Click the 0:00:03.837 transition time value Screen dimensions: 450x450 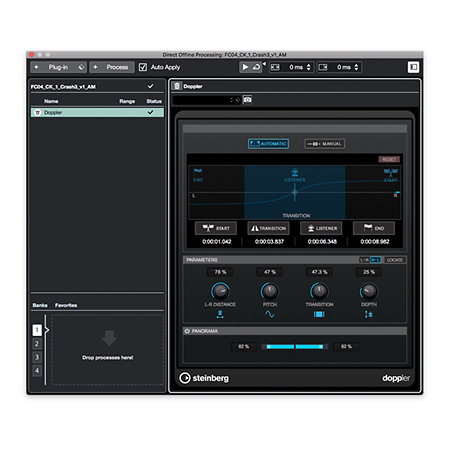coord(269,242)
